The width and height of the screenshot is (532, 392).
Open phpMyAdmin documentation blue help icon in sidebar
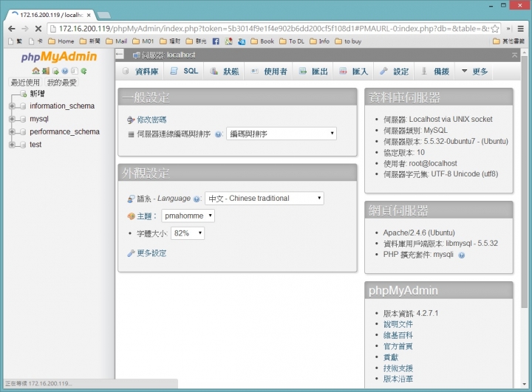65,71
